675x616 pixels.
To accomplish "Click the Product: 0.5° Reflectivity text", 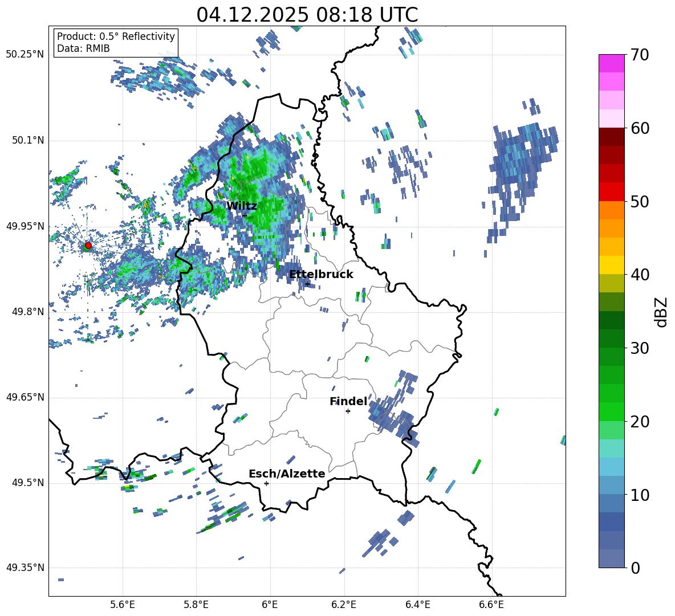I will 116,36.
